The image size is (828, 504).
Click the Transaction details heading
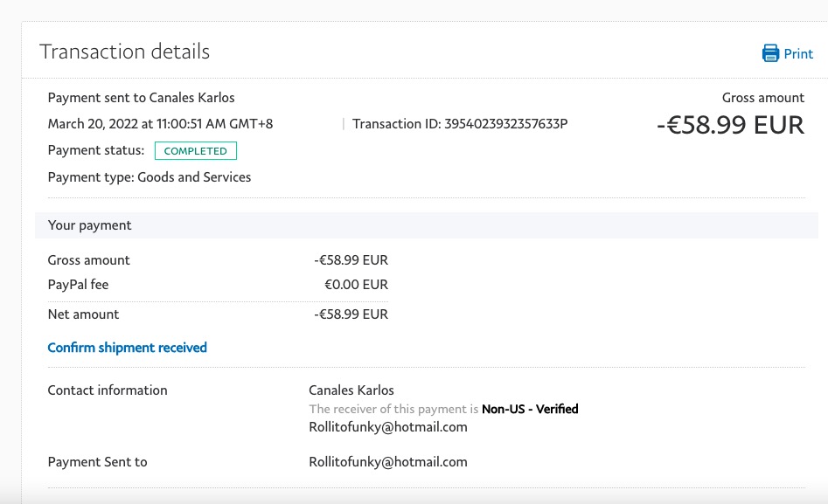pyautogui.click(x=124, y=52)
